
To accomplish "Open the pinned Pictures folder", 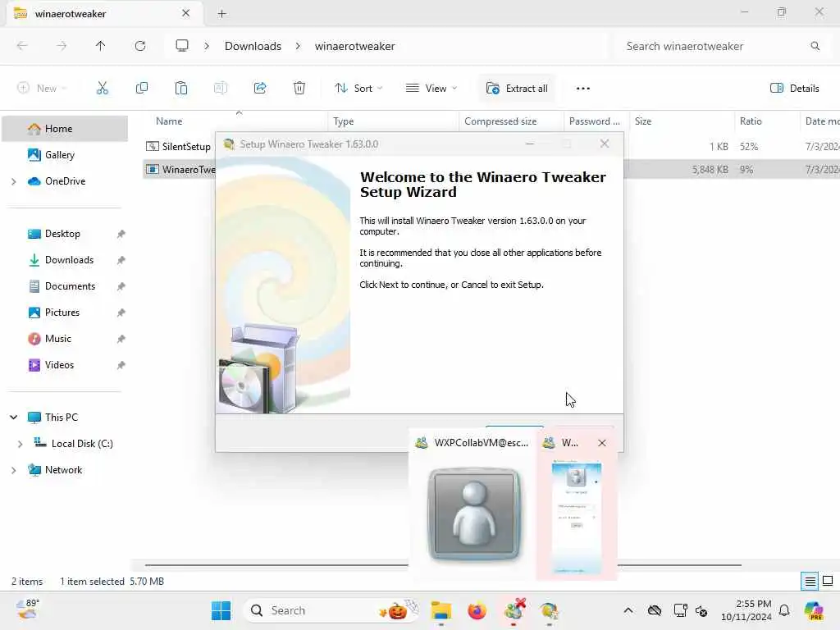I will 64,313.
